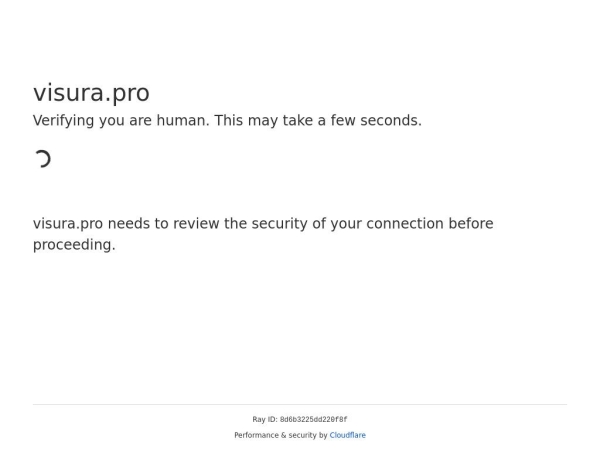This screenshot has width=600, height=450.
Task: Click the 'Ray ID:' label
Action: coord(265,419)
